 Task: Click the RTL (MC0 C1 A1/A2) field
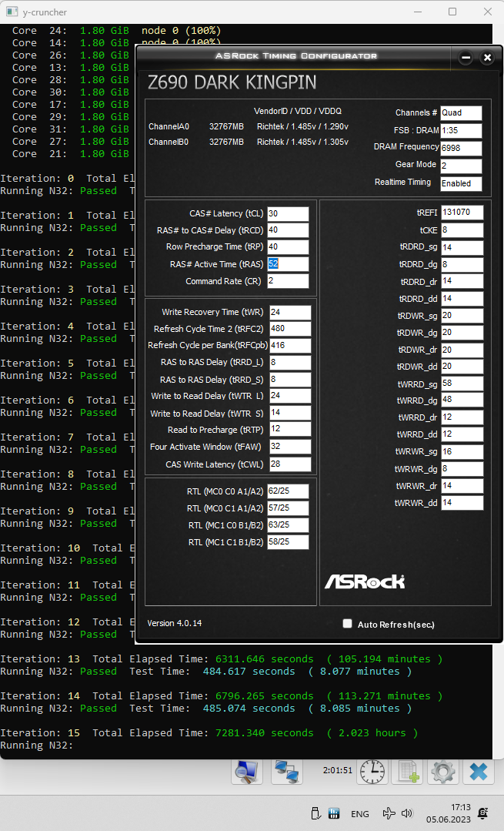pos(288,508)
